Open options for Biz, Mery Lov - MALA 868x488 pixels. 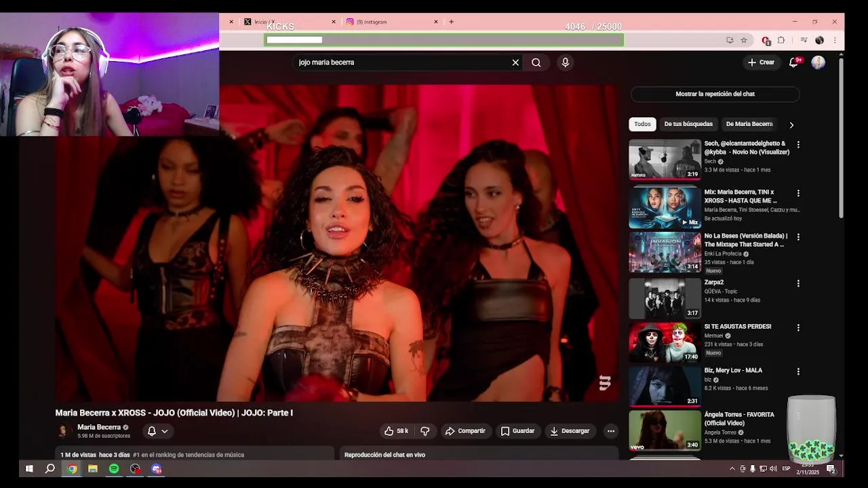pos(798,371)
